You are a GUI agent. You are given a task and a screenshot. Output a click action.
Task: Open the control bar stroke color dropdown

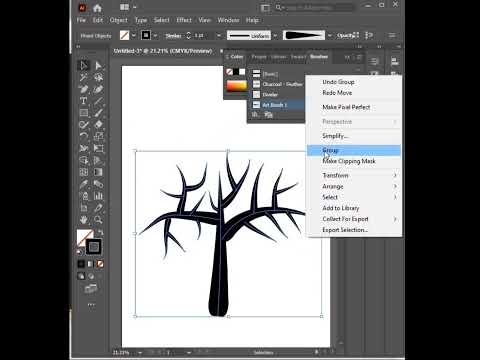point(155,35)
